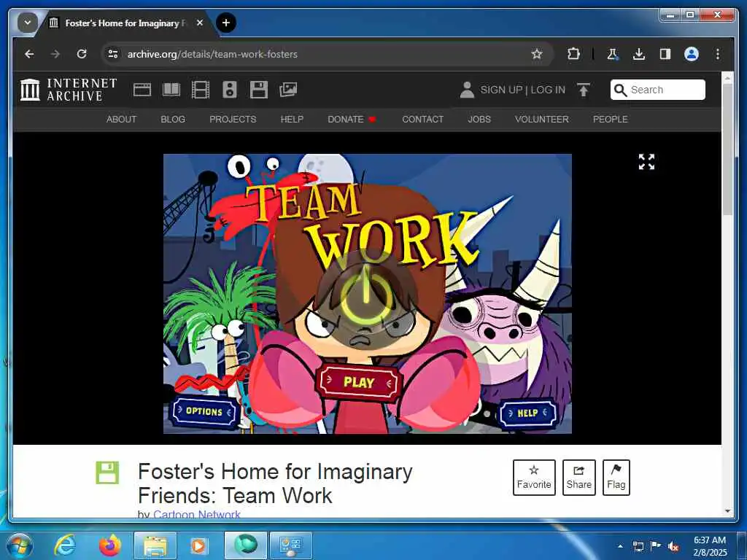Open the Extensions puzzle icon
747x560 pixels.
click(x=573, y=54)
